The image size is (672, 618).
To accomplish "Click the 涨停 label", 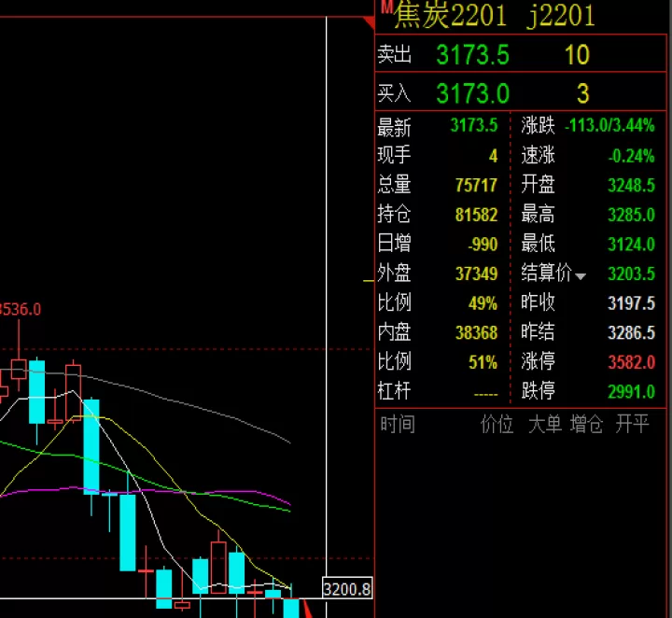I will click(x=538, y=361).
